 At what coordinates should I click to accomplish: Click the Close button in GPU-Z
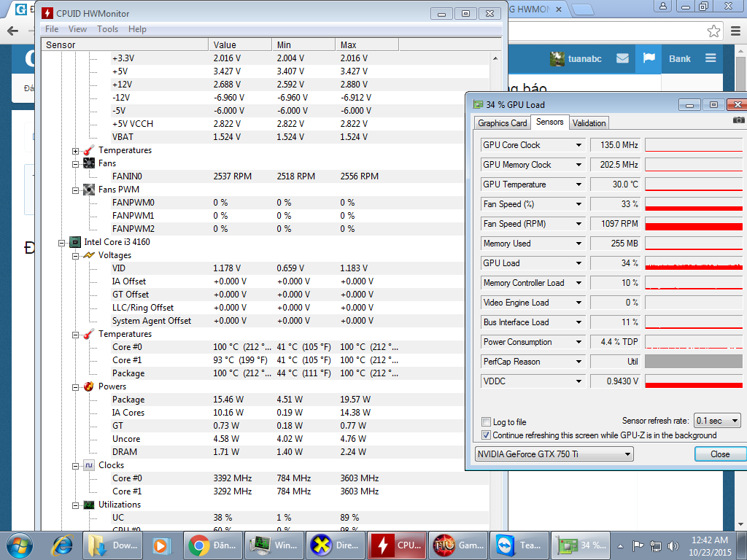[x=719, y=454]
